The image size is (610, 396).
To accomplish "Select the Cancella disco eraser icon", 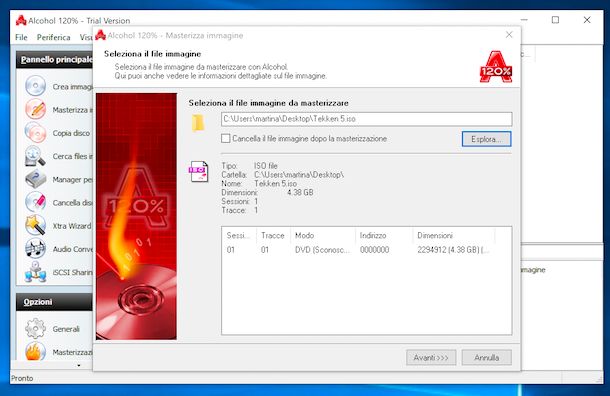I will [35, 202].
